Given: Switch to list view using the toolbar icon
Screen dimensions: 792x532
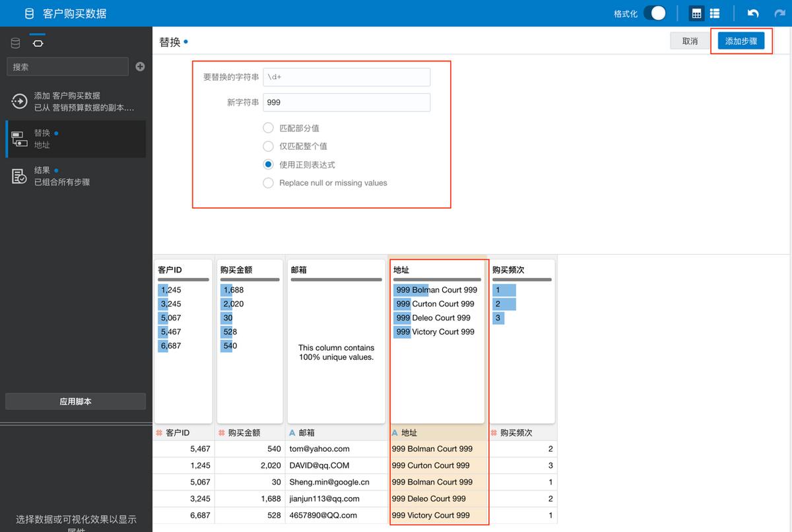Looking at the screenshot, I should pos(715,13).
